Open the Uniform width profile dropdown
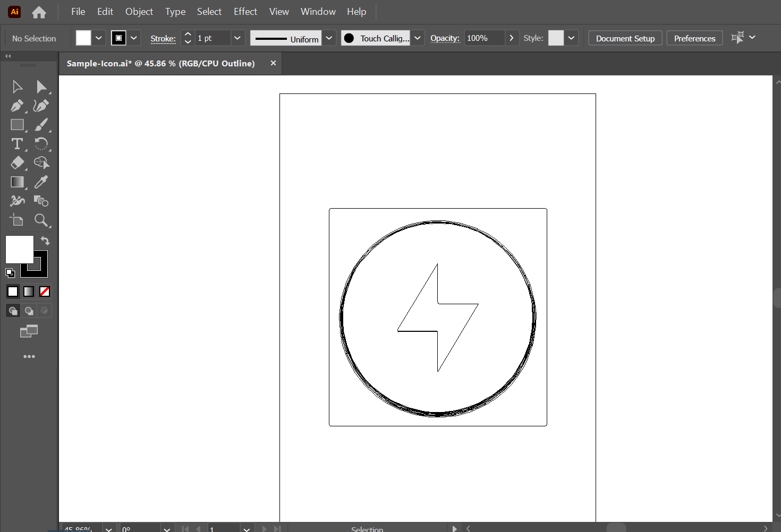The width and height of the screenshot is (781, 532). pyautogui.click(x=329, y=38)
